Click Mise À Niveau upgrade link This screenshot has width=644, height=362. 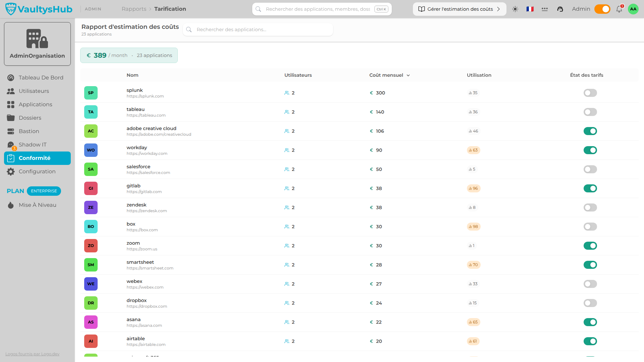click(37, 205)
